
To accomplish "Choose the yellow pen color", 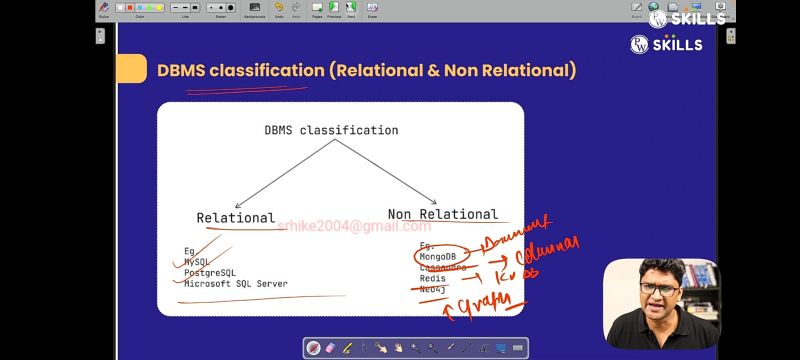I will 159,8.
